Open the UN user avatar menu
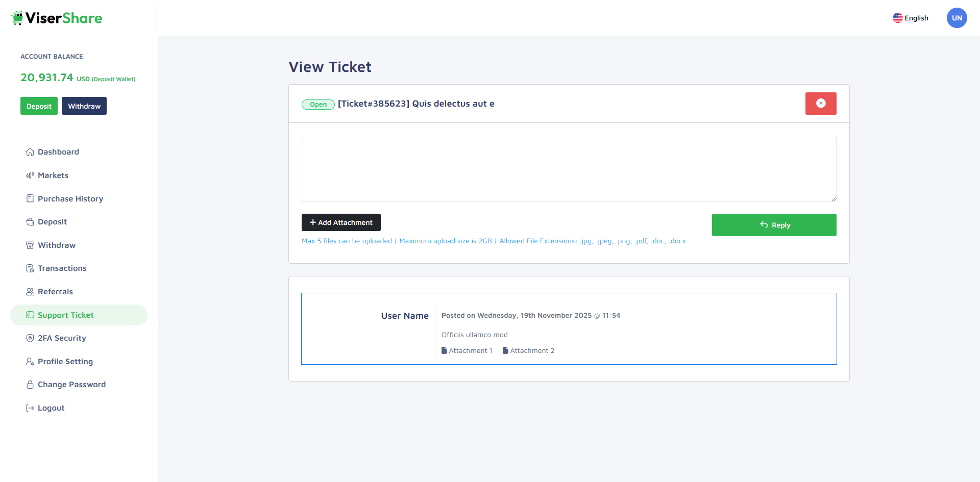Screen dimensions: 980x482 [x=957, y=18]
